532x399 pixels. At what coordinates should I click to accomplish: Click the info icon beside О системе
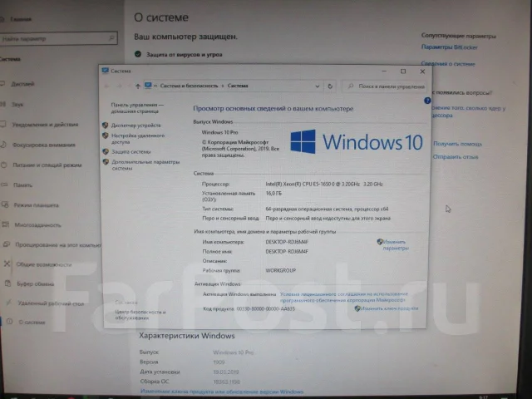click(9, 322)
